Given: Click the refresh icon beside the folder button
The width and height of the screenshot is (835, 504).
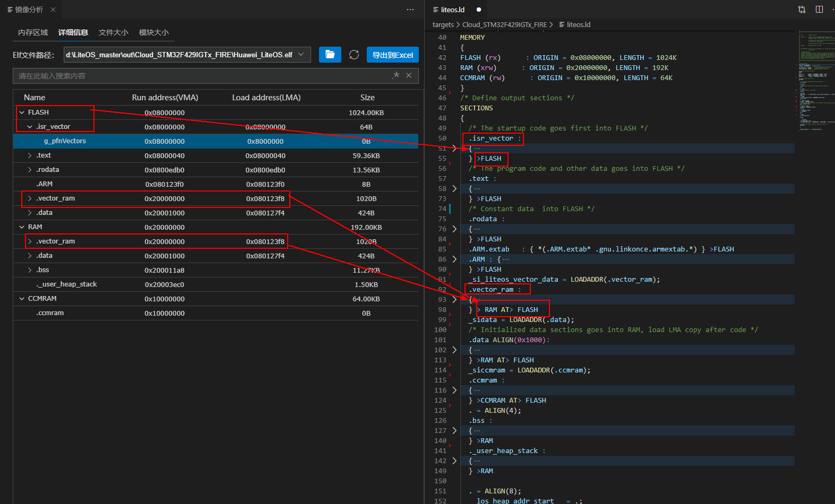Looking at the screenshot, I should [354, 55].
